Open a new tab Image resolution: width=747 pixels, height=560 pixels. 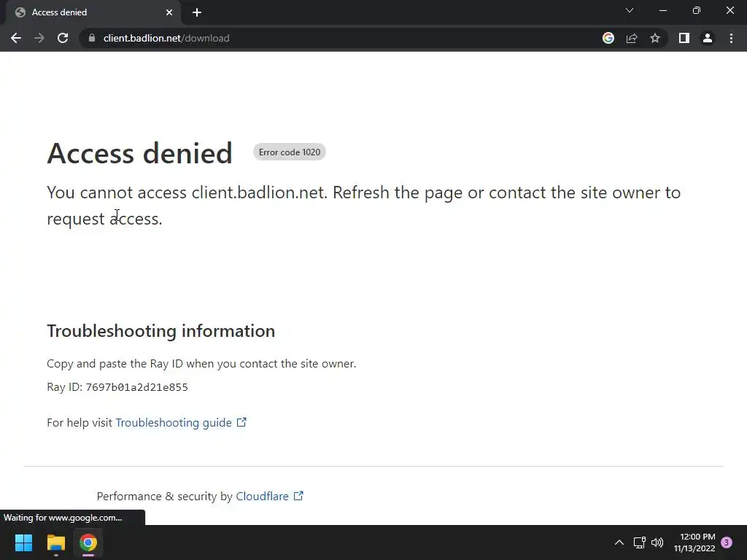click(197, 12)
